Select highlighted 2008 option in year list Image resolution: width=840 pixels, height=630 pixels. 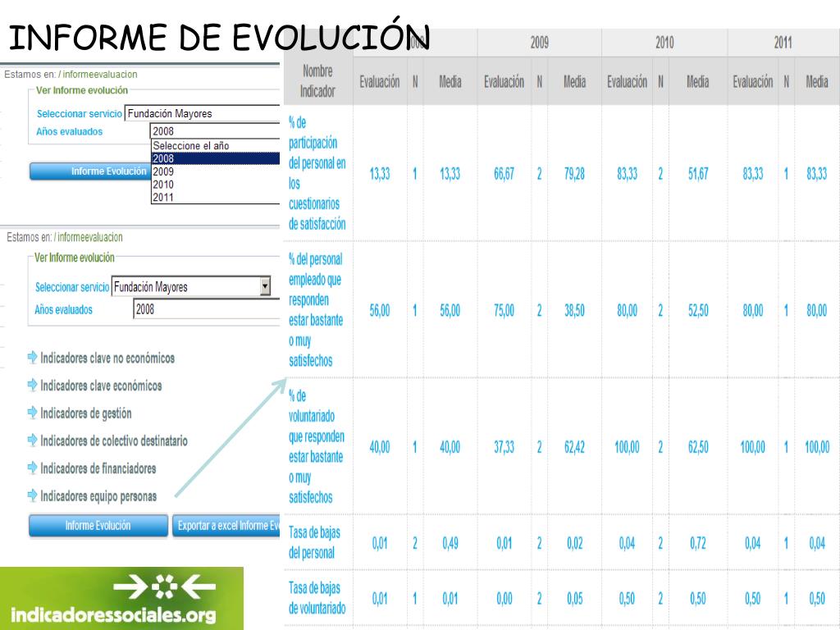point(216,158)
